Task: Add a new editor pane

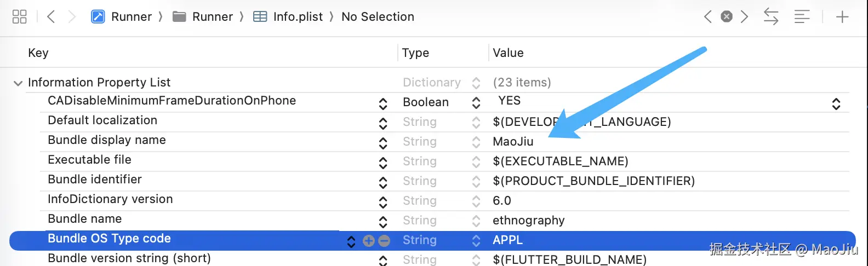Action: pos(842,17)
